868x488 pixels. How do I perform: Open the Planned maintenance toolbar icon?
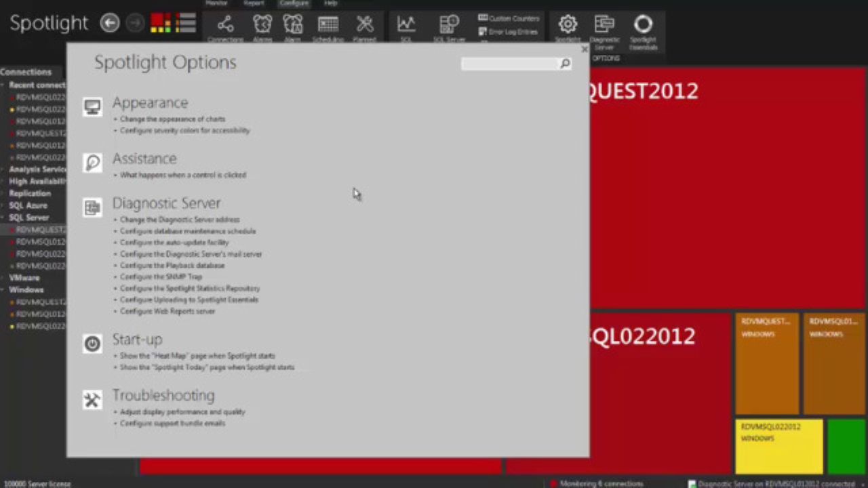coord(364,26)
